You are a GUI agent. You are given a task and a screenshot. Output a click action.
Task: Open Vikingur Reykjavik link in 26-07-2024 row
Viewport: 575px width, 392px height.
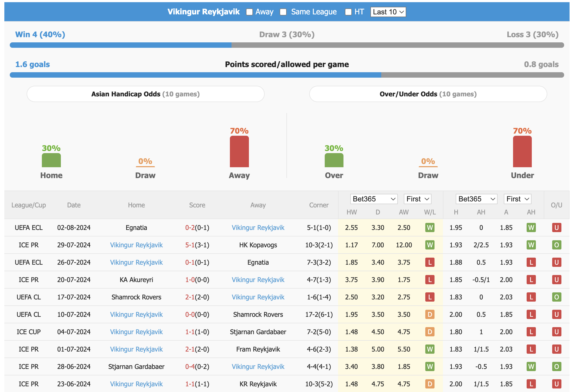click(x=136, y=262)
